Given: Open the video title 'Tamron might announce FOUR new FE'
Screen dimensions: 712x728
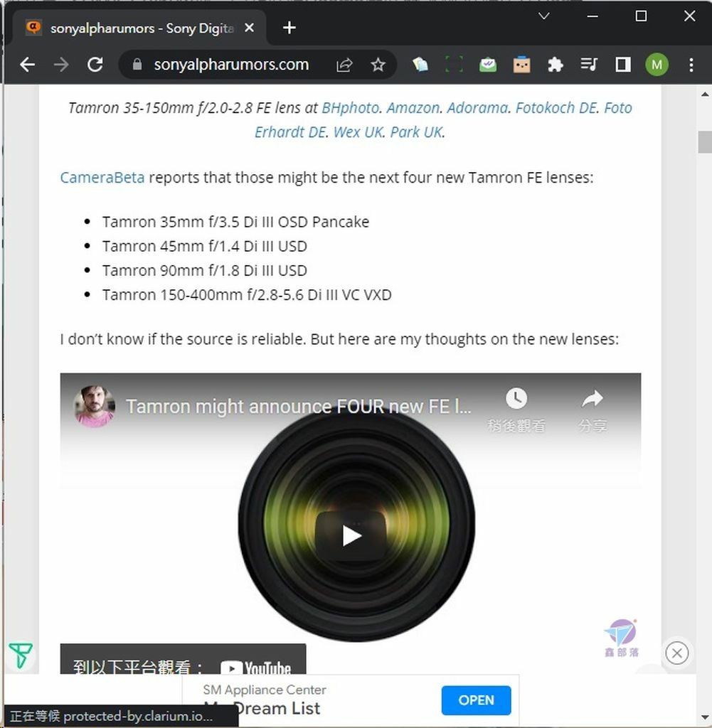Looking at the screenshot, I should pos(299,406).
